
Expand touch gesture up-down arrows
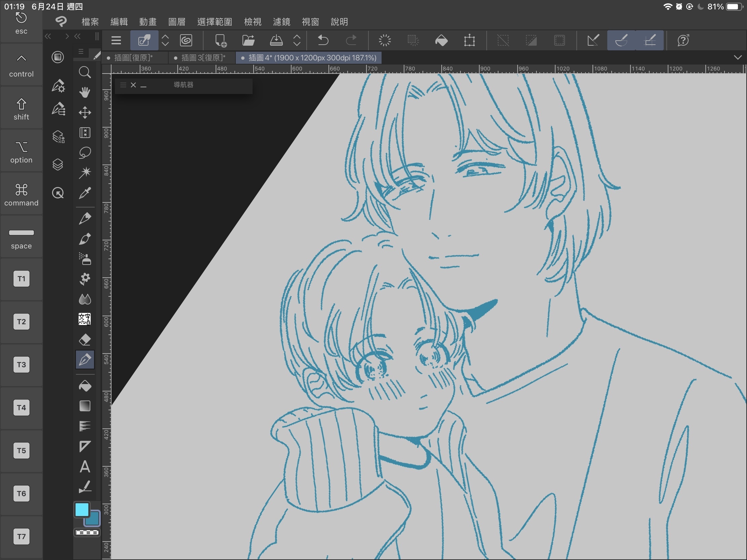(x=165, y=41)
